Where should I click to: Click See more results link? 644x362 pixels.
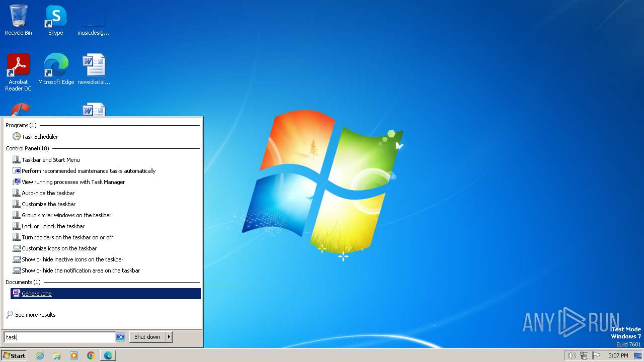pyautogui.click(x=35, y=315)
